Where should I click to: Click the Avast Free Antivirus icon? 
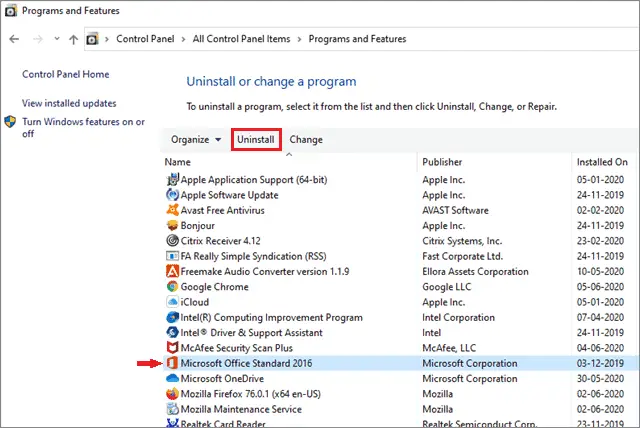[x=172, y=210]
